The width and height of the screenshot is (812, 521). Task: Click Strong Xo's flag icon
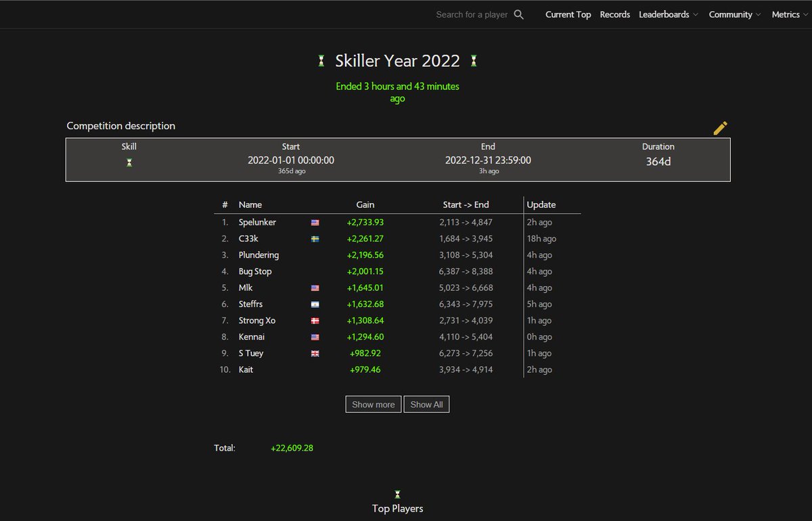(315, 321)
